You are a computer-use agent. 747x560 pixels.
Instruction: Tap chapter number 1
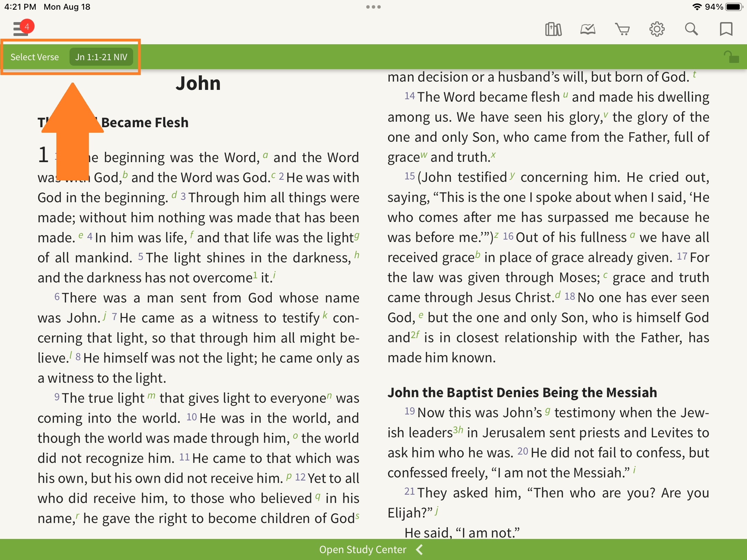click(43, 154)
